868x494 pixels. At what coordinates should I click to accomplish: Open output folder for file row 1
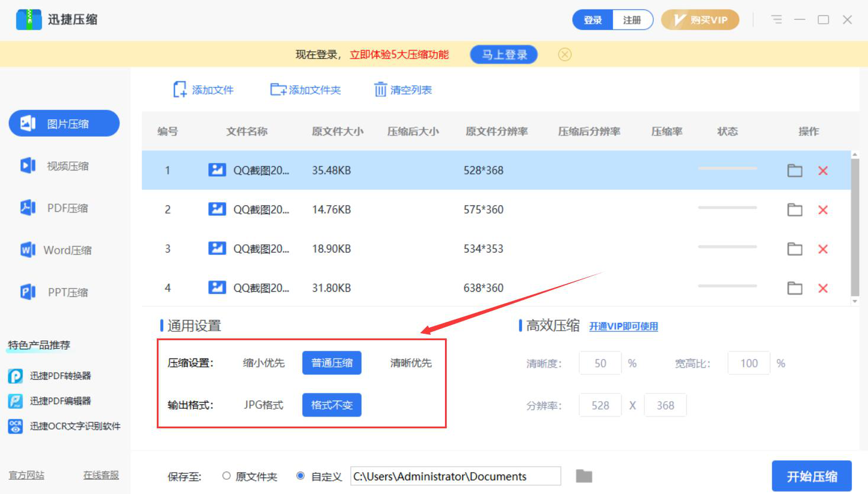click(795, 171)
